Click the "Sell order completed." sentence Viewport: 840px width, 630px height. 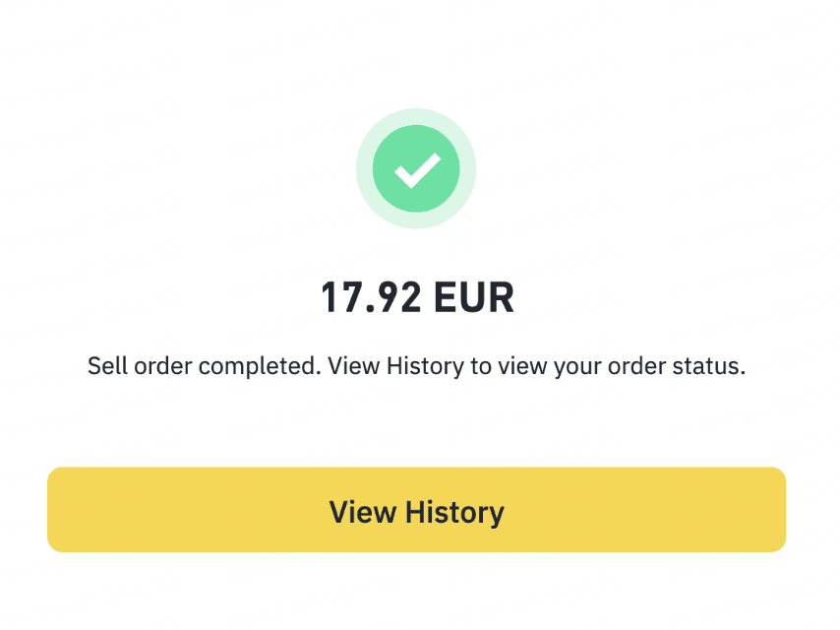[x=205, y=367]
